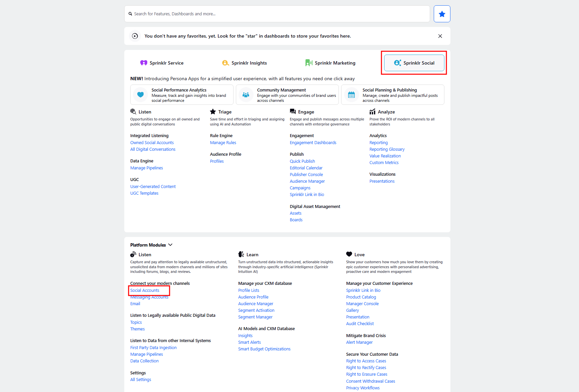Go to Reporting Glossary
Image resolution: width=579 pixels, height=392 pixels.
coord(387,149)
